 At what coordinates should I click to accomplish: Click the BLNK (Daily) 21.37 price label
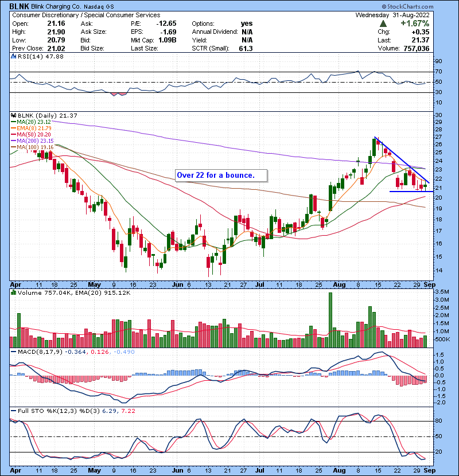(48, 115)
